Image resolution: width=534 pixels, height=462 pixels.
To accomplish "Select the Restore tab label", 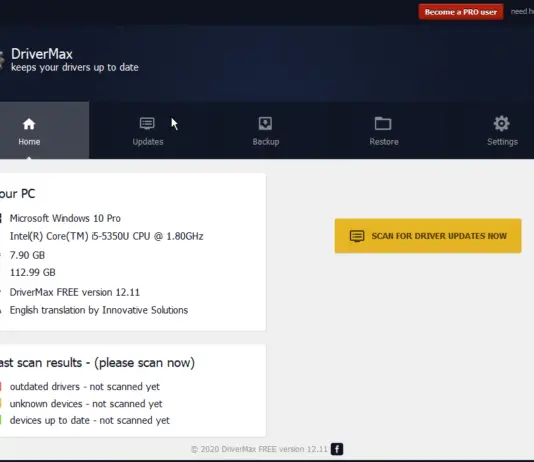I will tap(384, 142).
